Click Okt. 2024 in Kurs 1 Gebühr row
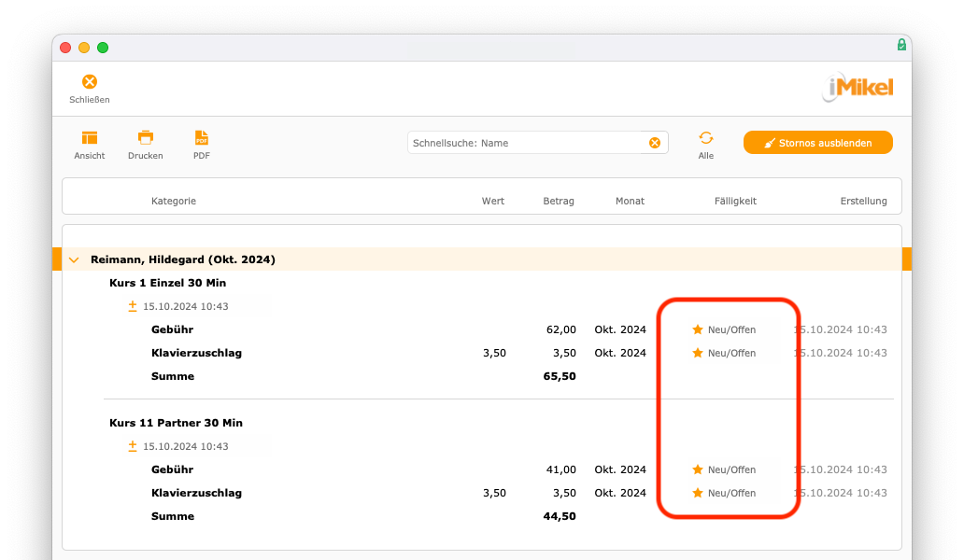Screen dimensions: 964x560 pos(620,329)
